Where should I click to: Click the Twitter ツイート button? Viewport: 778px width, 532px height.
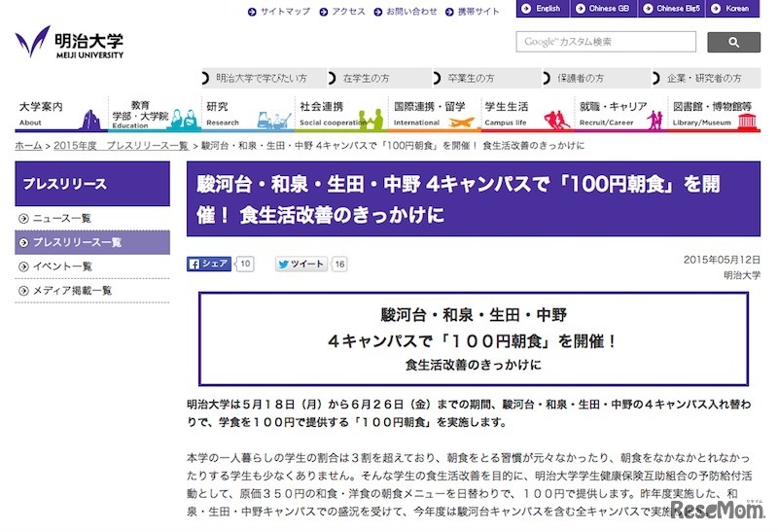click(301, 264)
